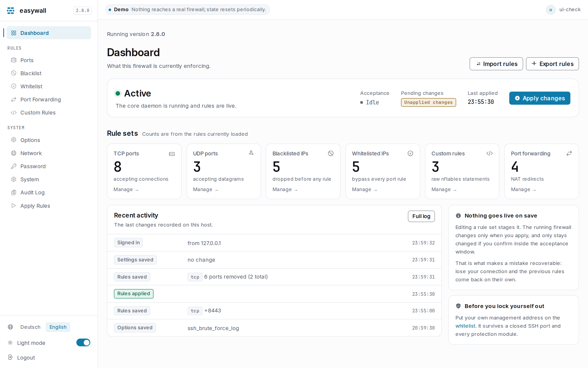Screen dimensions: 588x368
Task: Click the Whitelisted IPs card check icon
Action: click(x=410, y=153)
